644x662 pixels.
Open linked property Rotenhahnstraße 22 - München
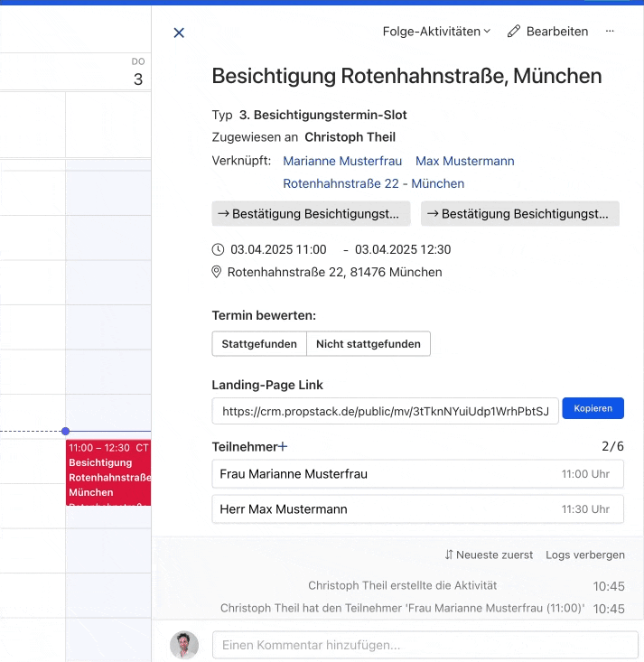pos(373,183)
